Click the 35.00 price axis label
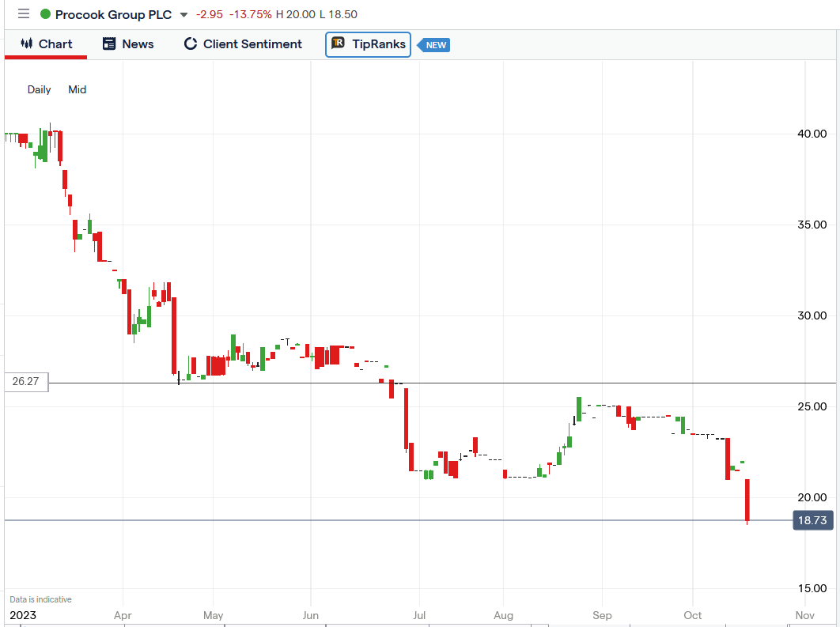This screenshot has height=627, width=840. point(812,225)
